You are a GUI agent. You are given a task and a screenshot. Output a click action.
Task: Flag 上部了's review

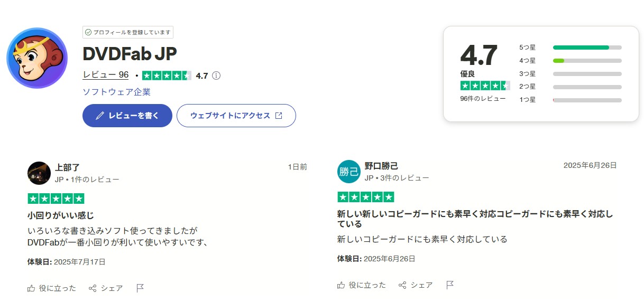140,288
